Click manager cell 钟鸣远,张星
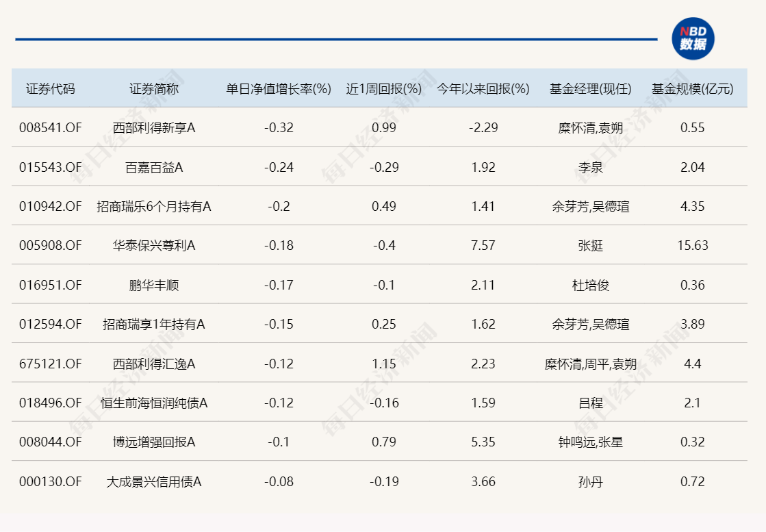 pos(591,442)
